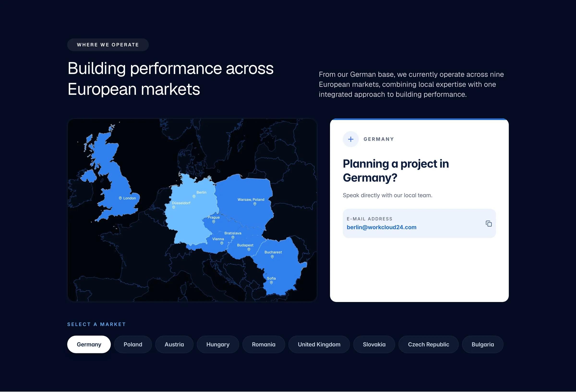
Task: Click the E-MAIL ADDRESS field label
Action: point(370,219)
